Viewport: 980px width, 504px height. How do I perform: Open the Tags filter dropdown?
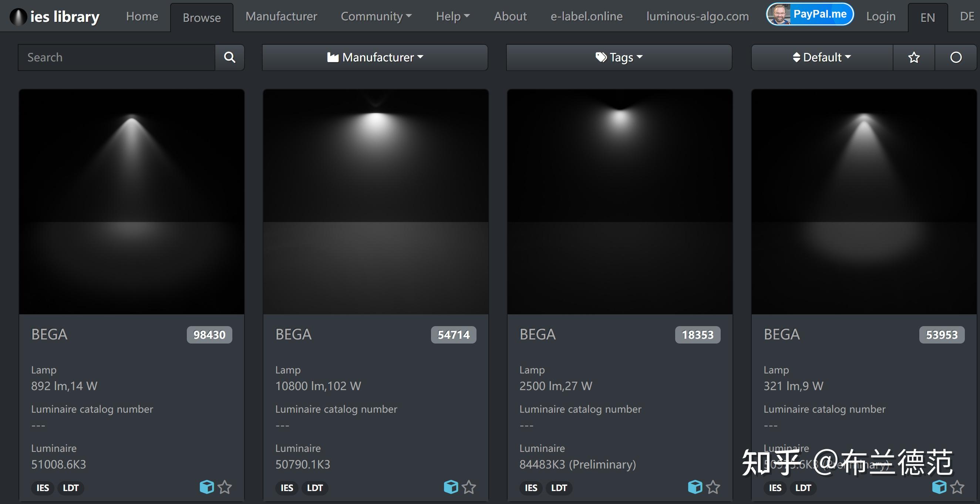point(619,57)
